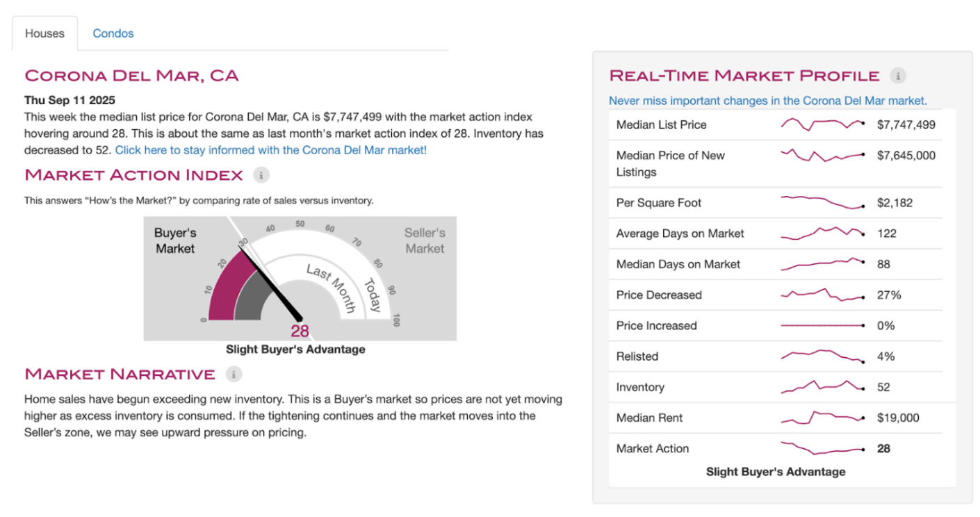
Task: Click Median Price of New Listings sparkline
Action: pos(822,156)
